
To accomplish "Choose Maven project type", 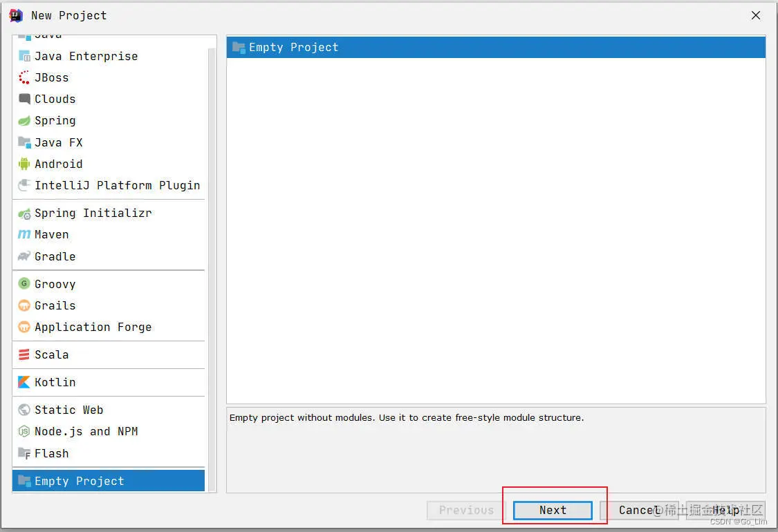I will [108, 234].
